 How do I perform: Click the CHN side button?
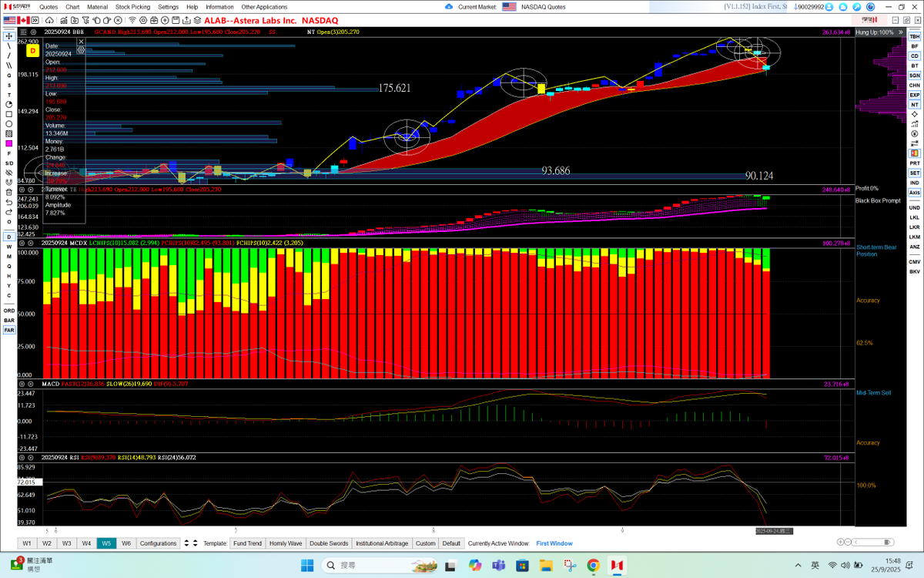(x=914, y=86)
